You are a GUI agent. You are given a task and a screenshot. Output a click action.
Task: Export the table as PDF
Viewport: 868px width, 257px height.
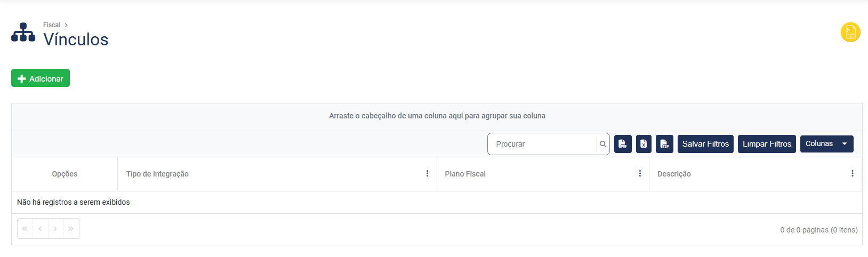click(623, 144)
